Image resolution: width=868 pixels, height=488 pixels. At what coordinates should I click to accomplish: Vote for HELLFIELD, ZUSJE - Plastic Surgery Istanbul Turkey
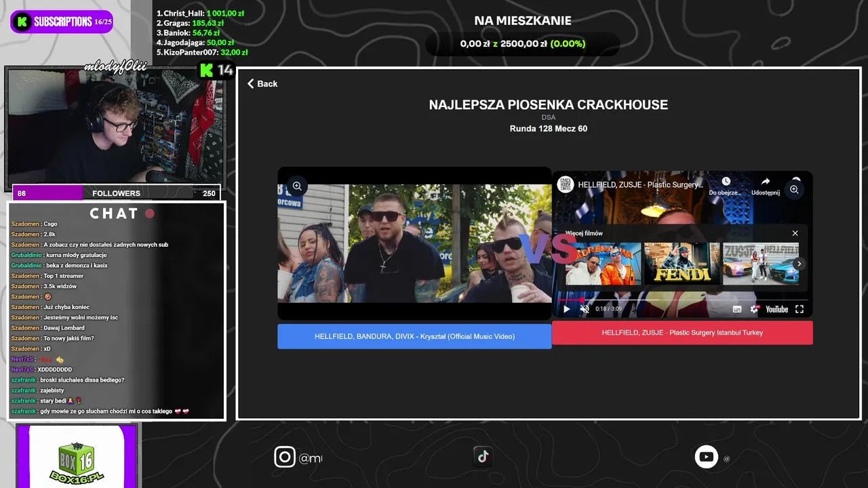point(682,333)
